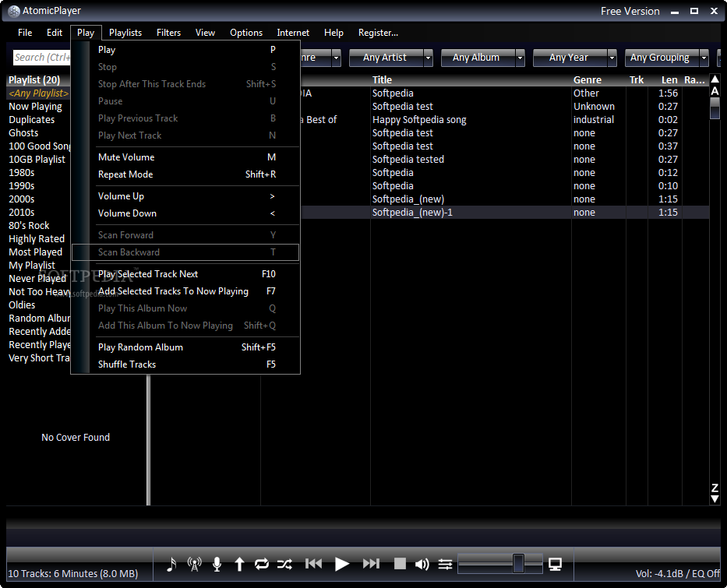Jump to top with the A arrow icon
The height and width of the screenshot is (588, 727).
[x=715, y=85]
